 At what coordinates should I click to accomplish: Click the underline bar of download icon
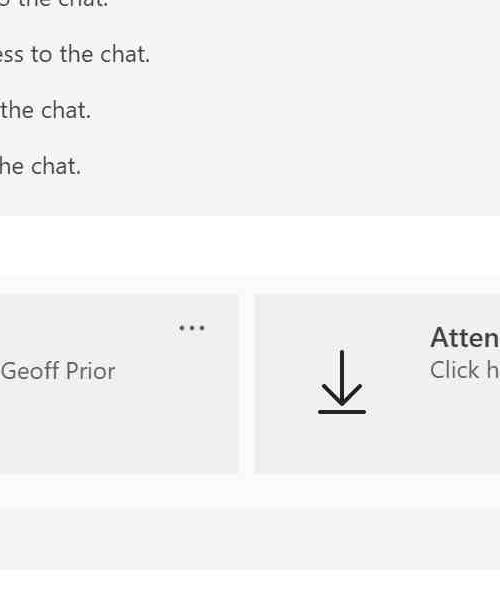342,412
